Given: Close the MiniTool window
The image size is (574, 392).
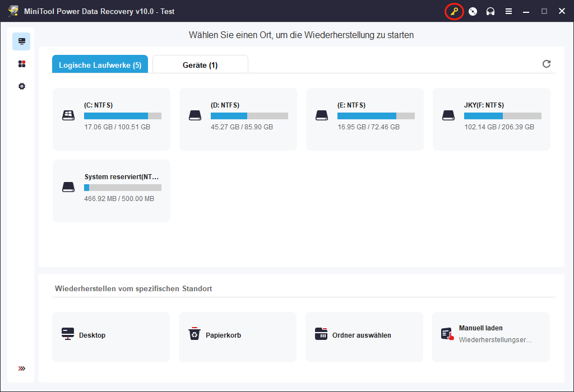Looking at the screenshot, I should 562,11.
